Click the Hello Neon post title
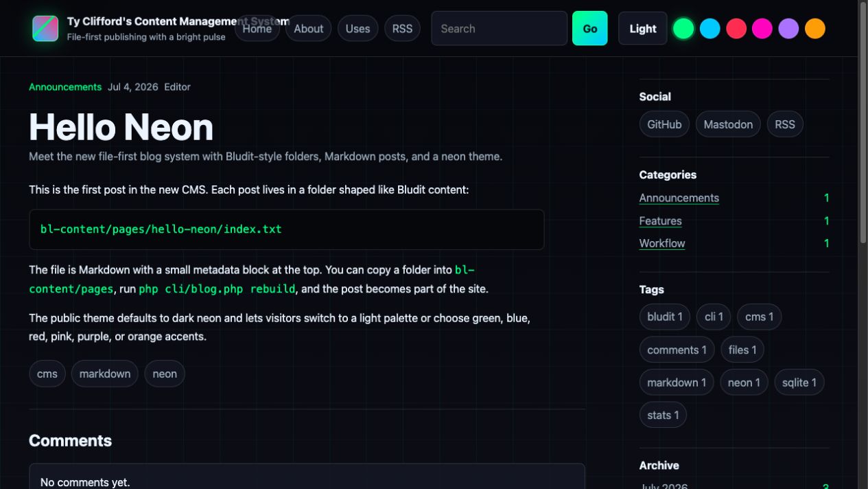This screenshot has height=489, width=868. 121,127
